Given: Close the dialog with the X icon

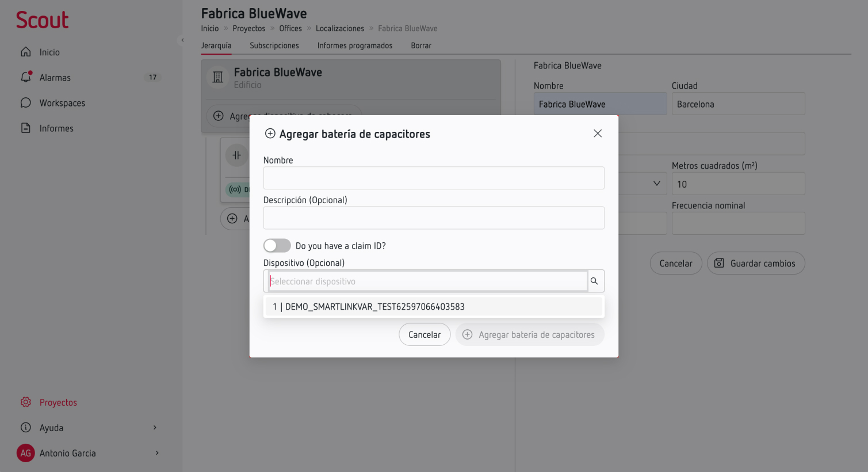Looking at the screenshot, I should (598, 134).
